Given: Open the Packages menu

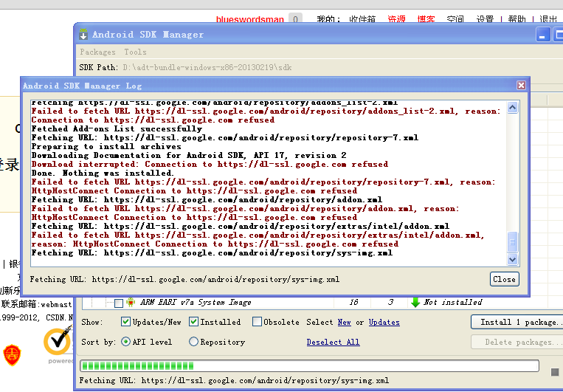Looking at the screenshot, I should click(97, 52).
